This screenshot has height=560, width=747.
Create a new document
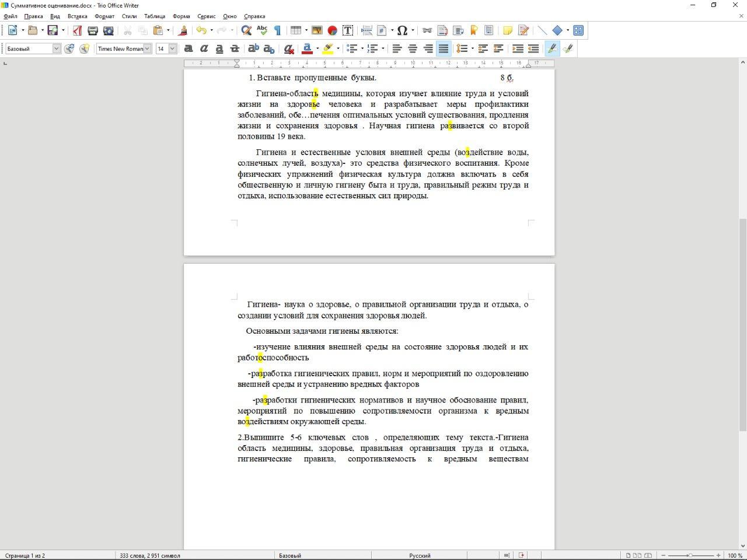[12, 30]
